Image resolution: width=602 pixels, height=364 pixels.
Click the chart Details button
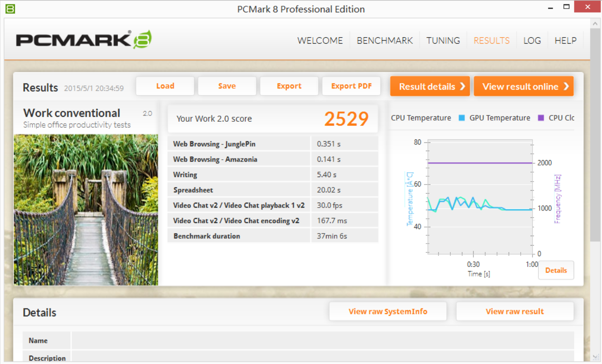coord(556,270)
